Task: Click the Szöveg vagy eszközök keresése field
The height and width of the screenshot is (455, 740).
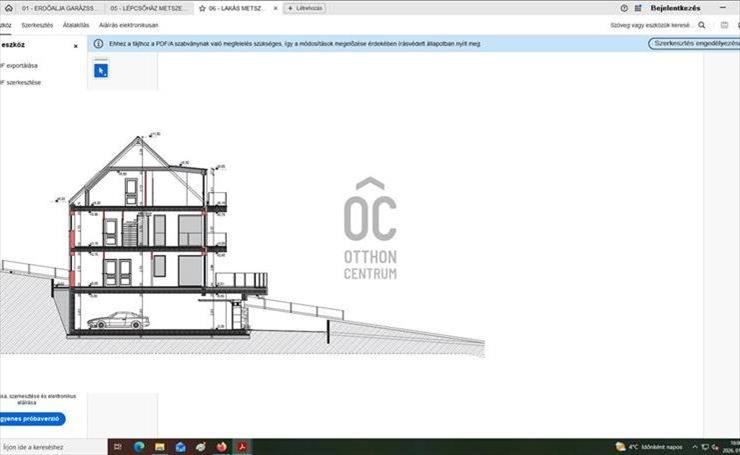Action: [x=650, y=25]
